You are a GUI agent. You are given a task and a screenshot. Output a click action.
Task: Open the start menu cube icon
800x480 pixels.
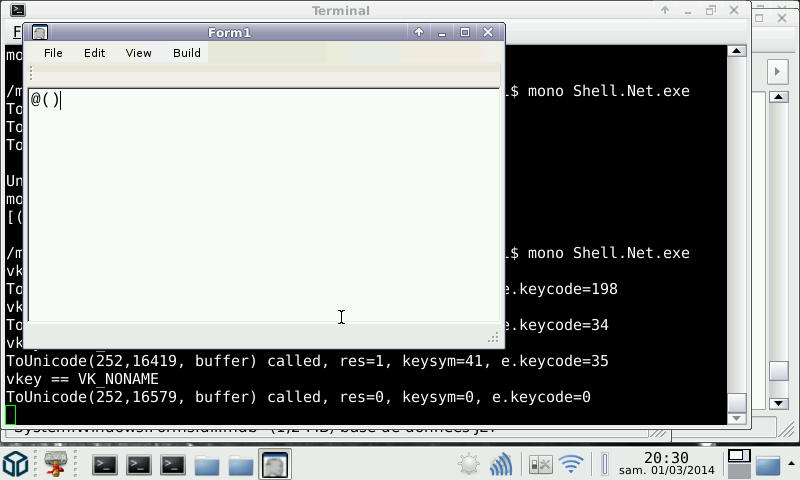tap(15, 464)
